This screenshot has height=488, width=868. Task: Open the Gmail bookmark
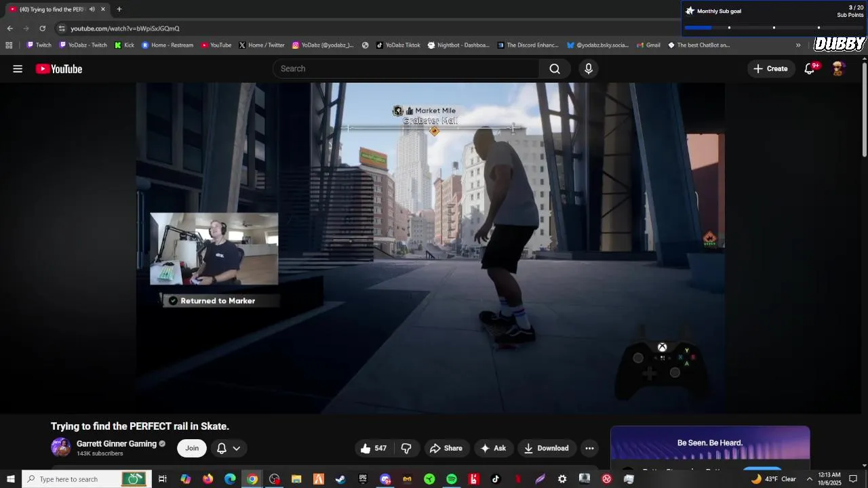(648, 45)
